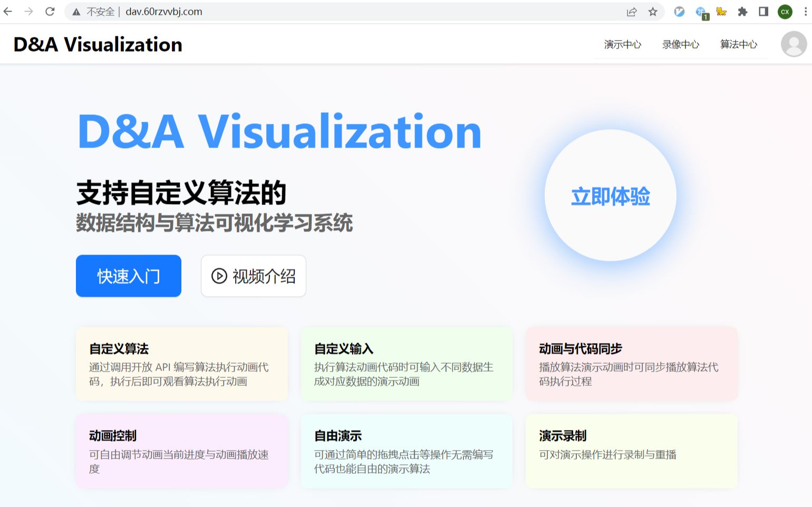Bookmark this page with the star icon
The height and width of the screenshot is (507, 812).
pyautogui.click(x=653, y=11)
